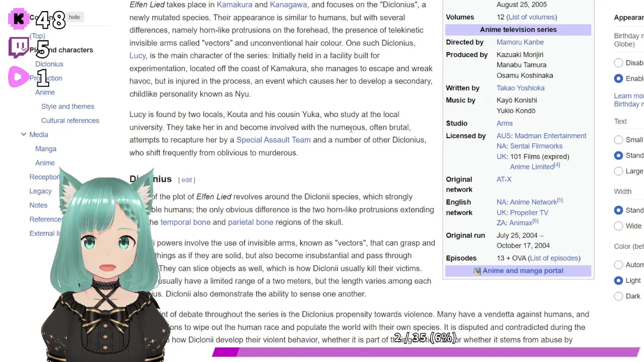This screenshot has height=362, width=644.
Task: Click the 2 / 35 (6%) progress counter
Action: pyautogui.click(x=426, y=338)
